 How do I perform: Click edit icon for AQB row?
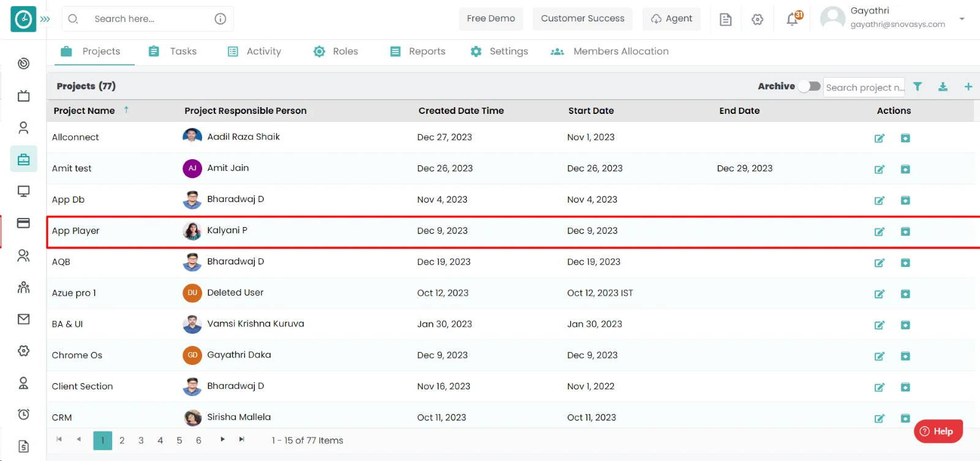click(880, 263)
